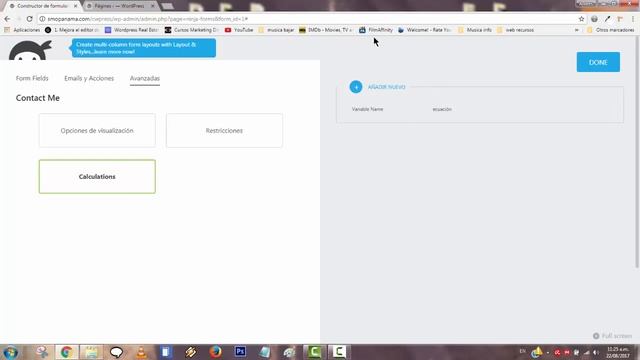
Task: Switch to the Form Fields tab
Action: 32,78
